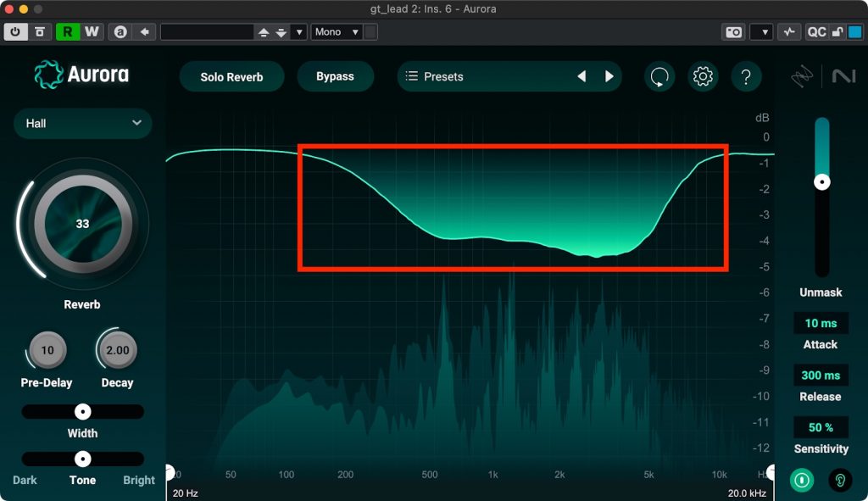The image size is (868, 501).
Task: Open Aurora settings with the gear icon
Action: (x=702, y=76)
